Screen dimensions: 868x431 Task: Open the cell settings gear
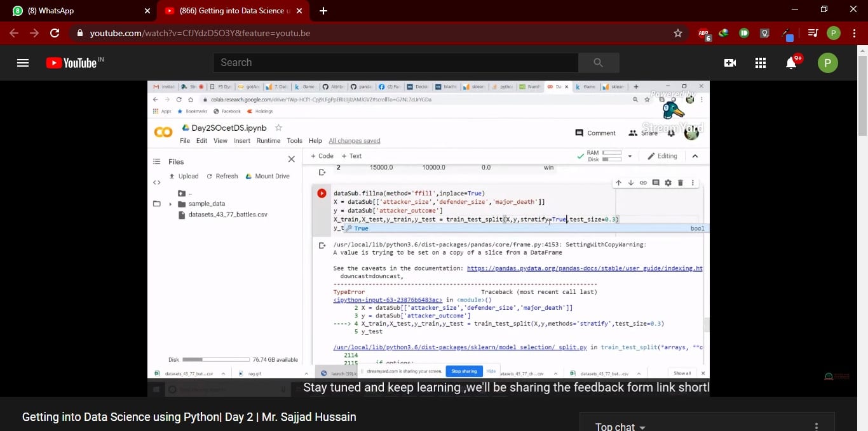[668, 182]
